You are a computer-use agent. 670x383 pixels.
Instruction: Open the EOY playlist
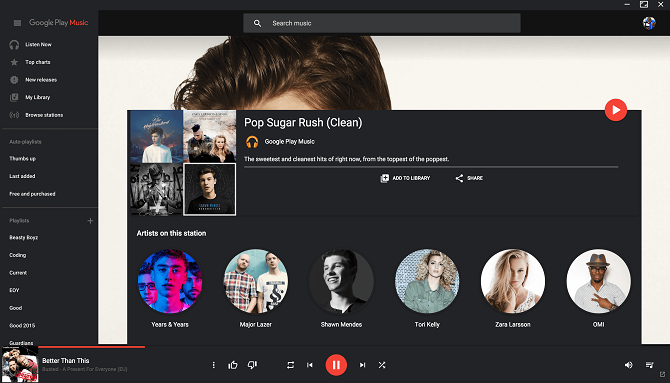[x=14, y=290]
